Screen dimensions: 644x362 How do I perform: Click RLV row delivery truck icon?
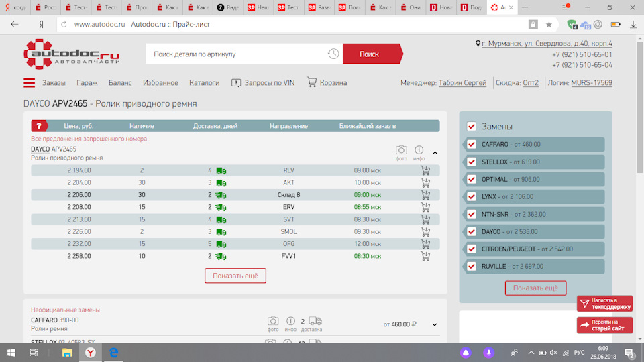point(221,171)
